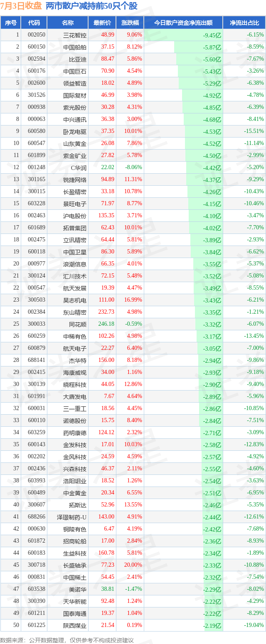The width and height of the screenshot is (266, 644).
Task: Click the -8.06% change for C华润
Action: click(x=133, y=167)
